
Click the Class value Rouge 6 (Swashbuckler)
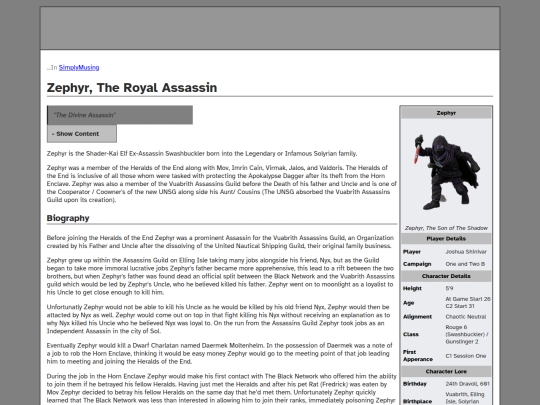467,334
